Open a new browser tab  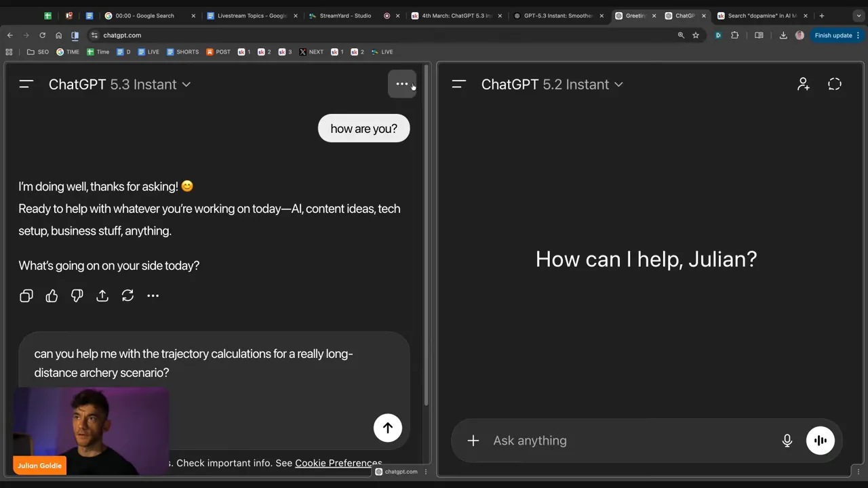coord(821,16)
